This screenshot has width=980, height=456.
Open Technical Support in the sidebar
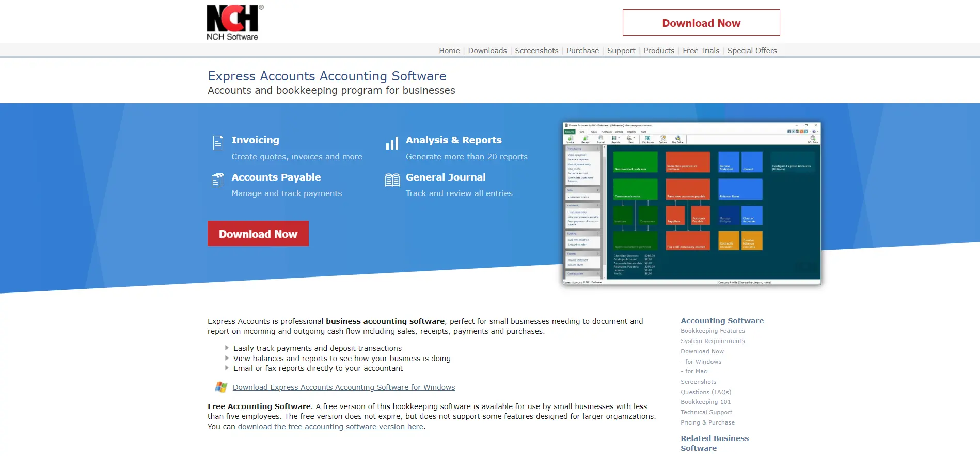tap(706, 412)
